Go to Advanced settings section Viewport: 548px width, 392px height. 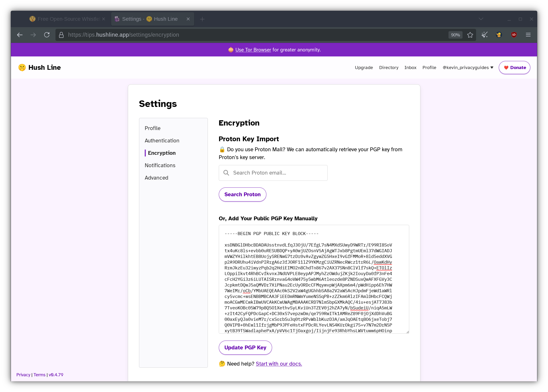coord(156,178)
